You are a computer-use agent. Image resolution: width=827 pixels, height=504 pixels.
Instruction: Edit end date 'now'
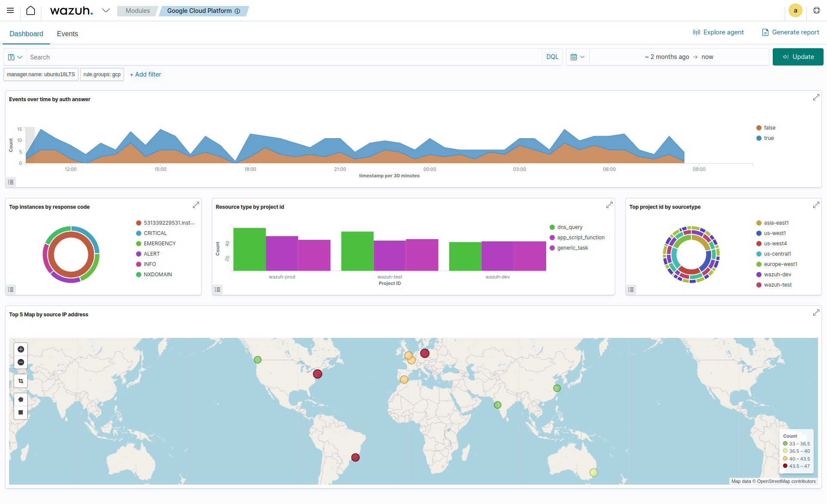[707, 57]
